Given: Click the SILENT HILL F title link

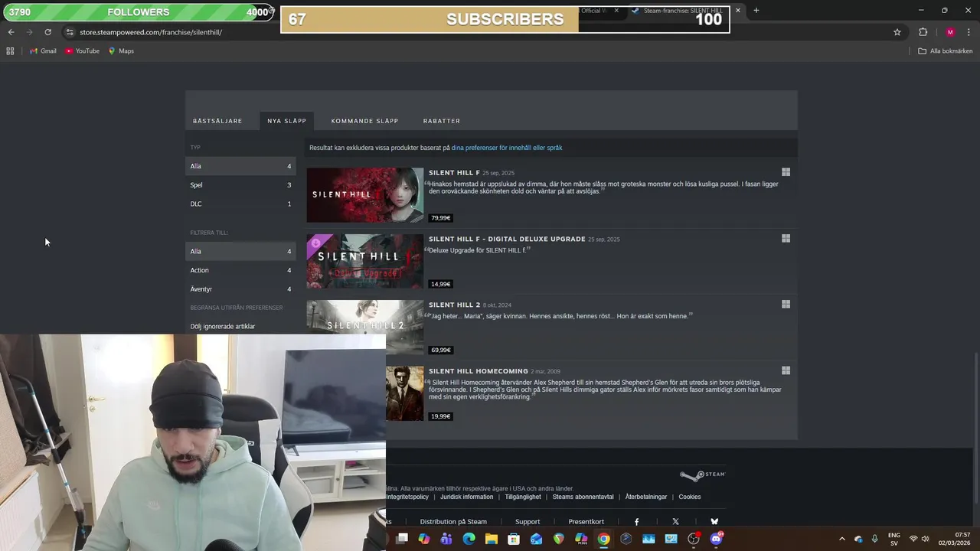Looking at the screenshot, I should pyautogui.click(x=454, y=173).
